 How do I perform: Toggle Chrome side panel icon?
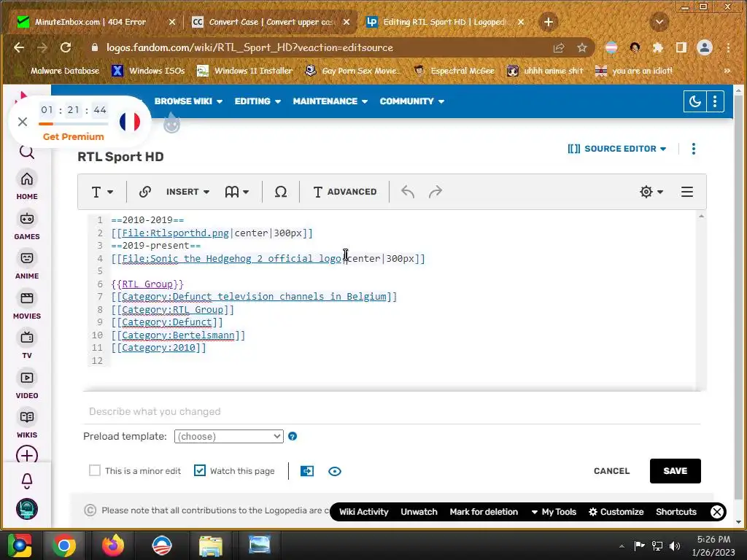click(681, 47)
